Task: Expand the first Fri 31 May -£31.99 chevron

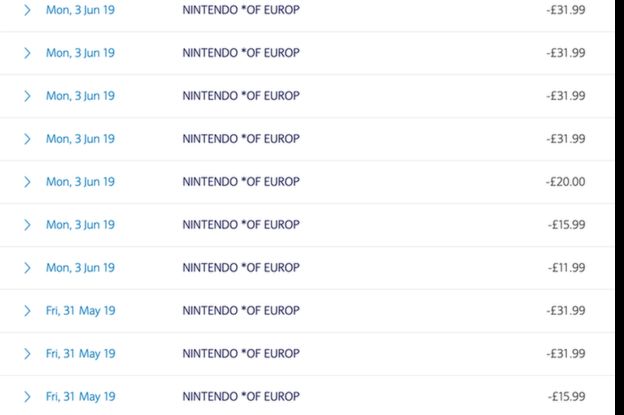Action: click(x=27, y=311)
